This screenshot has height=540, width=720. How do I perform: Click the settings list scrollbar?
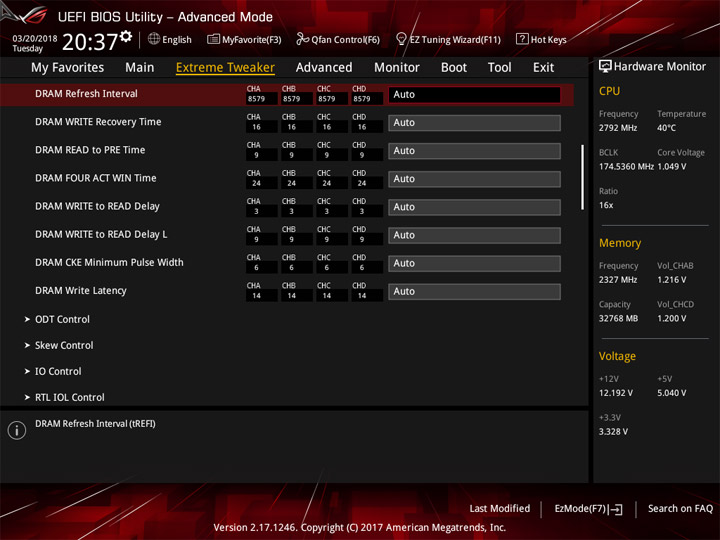(583, 177)
